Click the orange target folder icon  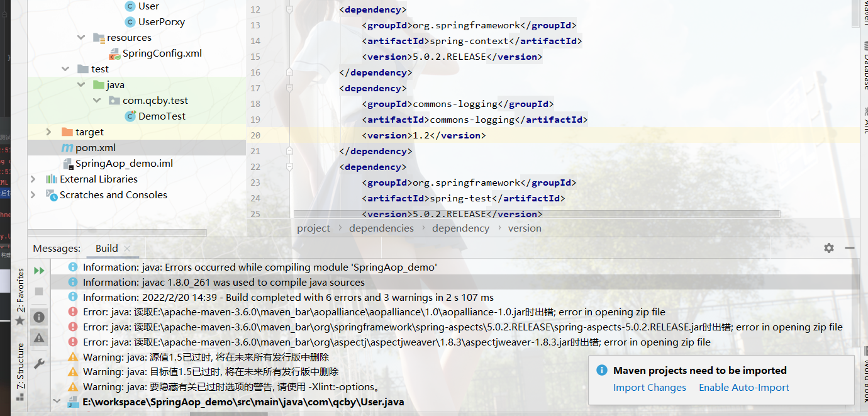point(67,132)
